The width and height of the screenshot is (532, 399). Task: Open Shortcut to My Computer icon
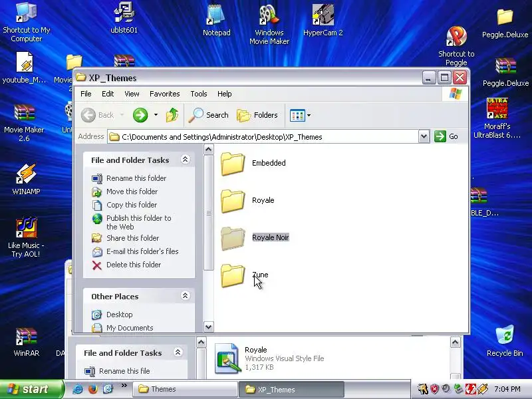click(27, 22)
